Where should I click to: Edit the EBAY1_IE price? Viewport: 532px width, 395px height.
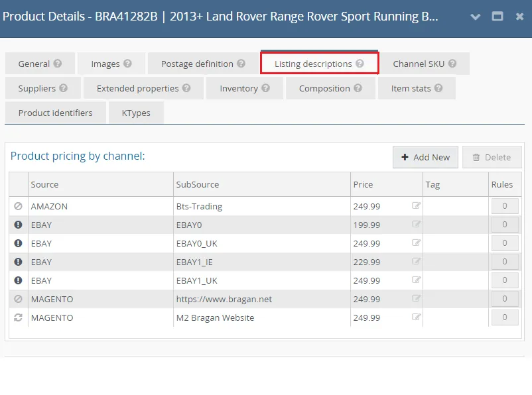416,261
